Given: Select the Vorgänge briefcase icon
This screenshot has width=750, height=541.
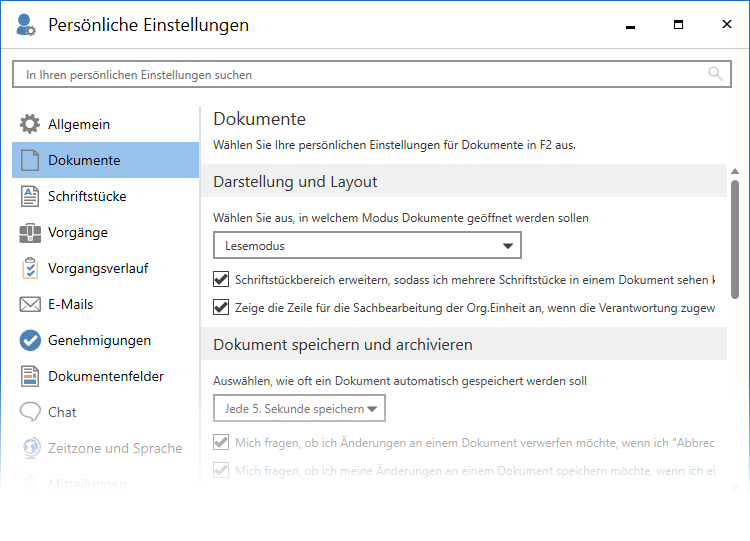Looking at the screenshot, I should pyautogui.click(x=30, y=233).
